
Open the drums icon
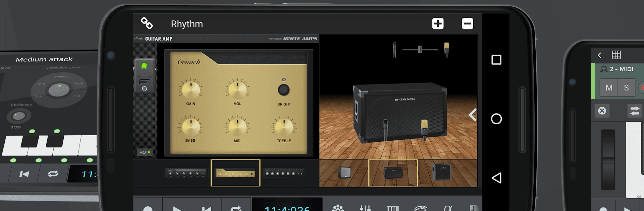[x=420, y=208]
